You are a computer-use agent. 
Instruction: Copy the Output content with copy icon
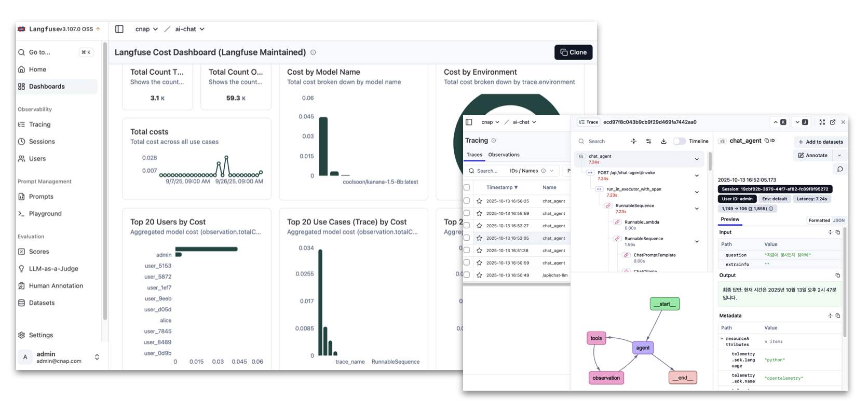[837, 276]
